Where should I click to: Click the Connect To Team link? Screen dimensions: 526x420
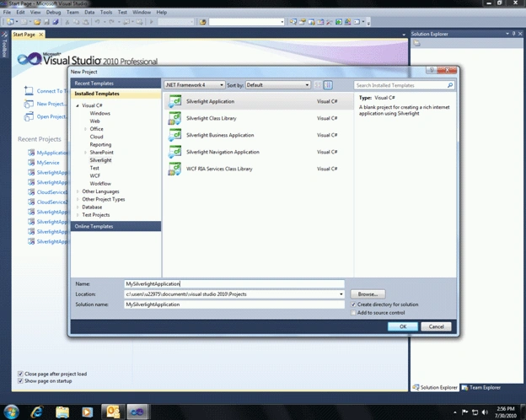[51, 91]
